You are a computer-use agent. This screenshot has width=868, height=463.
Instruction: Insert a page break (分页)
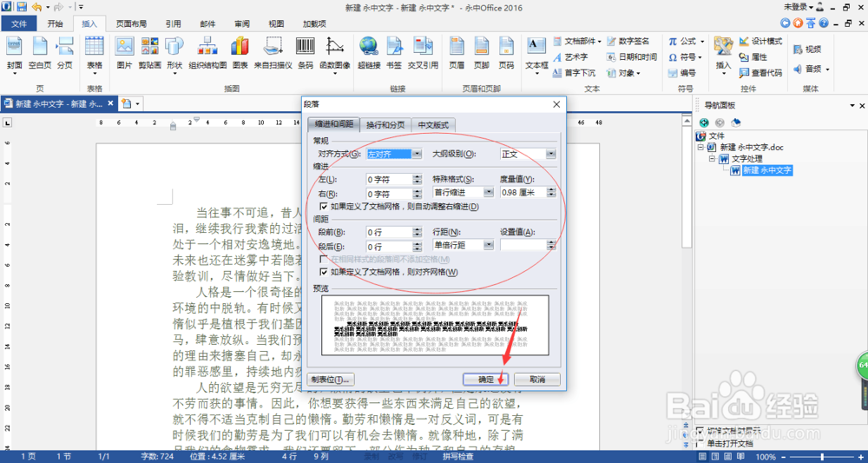65,54
